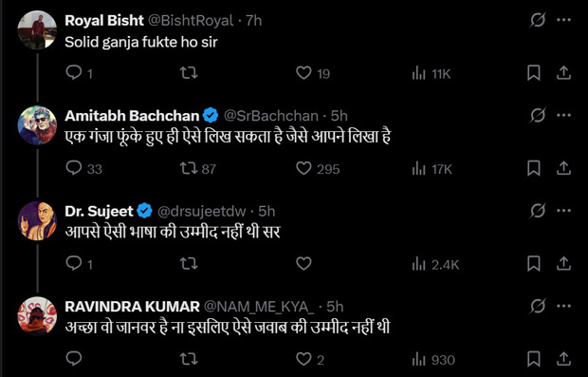The height and width of the screenshot is (377, 588).
Task: Bookmark Royal Bisht's tweet
Action: coord(534,73)
